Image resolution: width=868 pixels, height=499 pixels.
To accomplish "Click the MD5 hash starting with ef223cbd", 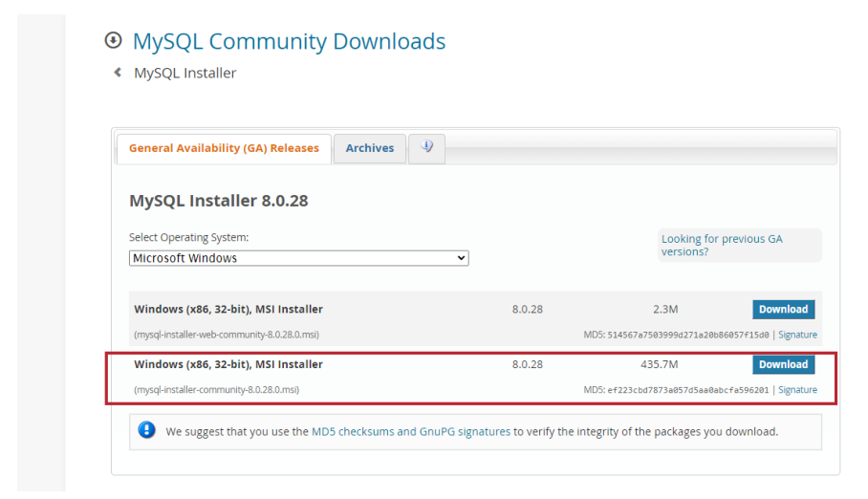I will [x=687, y=390].
